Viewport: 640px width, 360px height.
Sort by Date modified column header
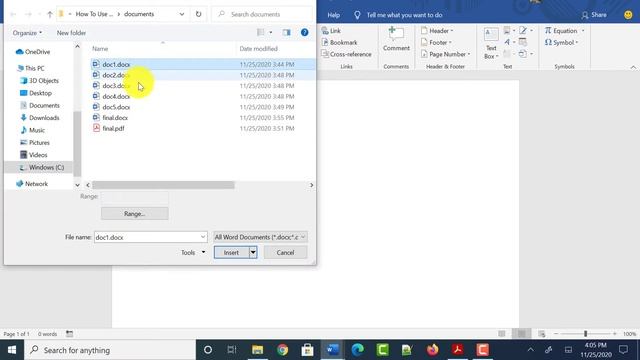(x=259, y=49)
